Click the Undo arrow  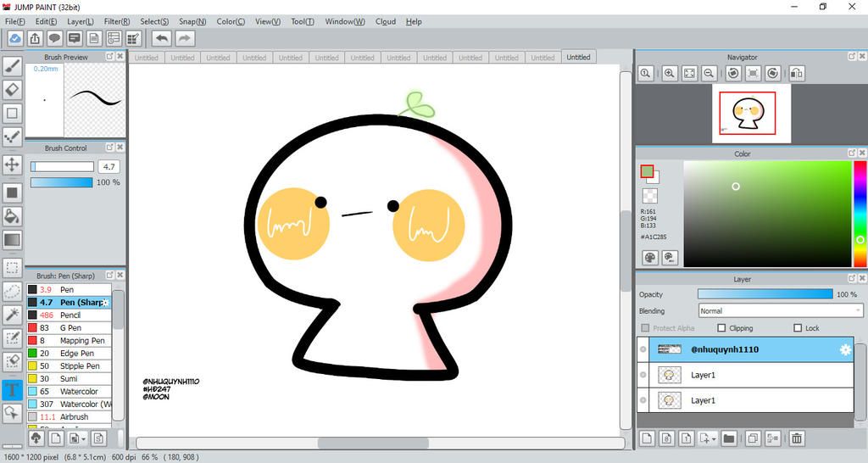[x=162, y=38]
